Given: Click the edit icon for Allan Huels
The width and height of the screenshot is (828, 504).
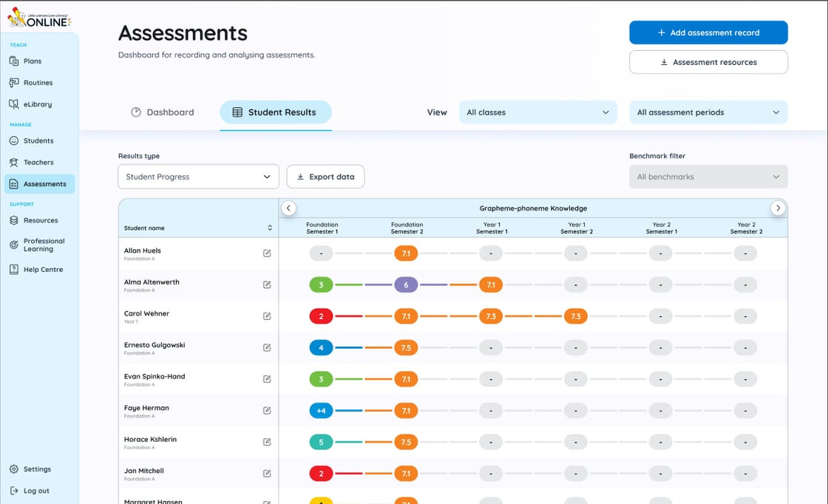Looking at the screenshot, I should 267,253.
